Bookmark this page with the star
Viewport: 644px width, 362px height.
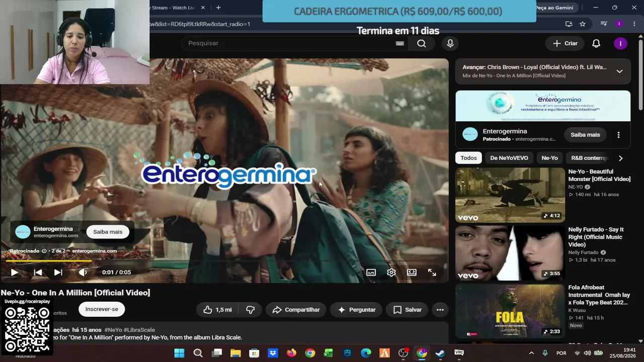point(583,24)
